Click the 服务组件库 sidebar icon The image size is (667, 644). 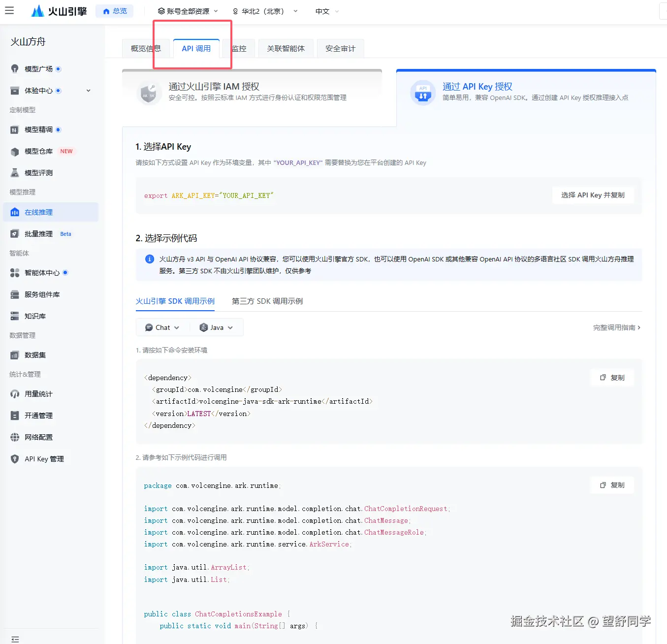pyautogui.click(x=15, y=294)
